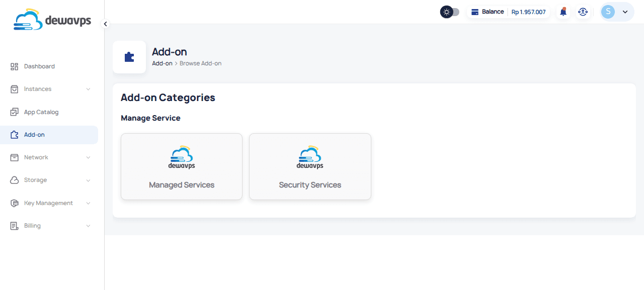
Task: Click the Add-on breadcrumb link
Action: [x=162, y=63]
